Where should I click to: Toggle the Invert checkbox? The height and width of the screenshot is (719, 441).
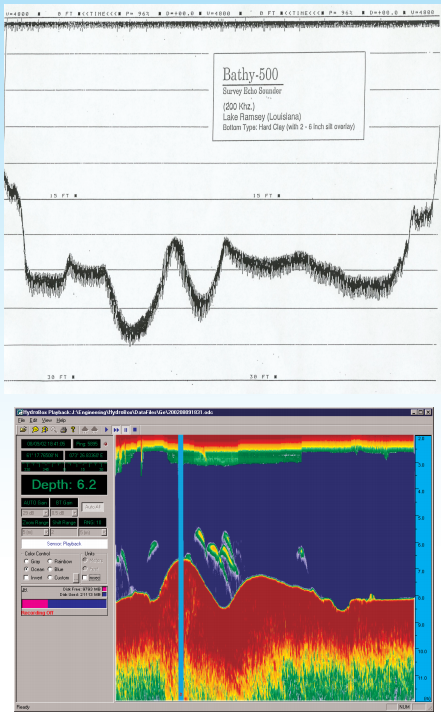click(x=26, y=577)
